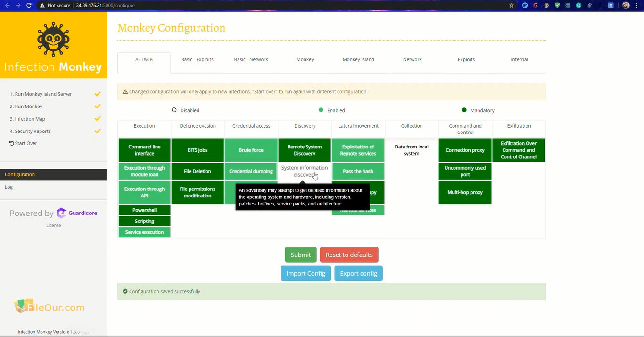Open the Internal tab
Viewport: 644px width, 337px height.
click(519, 60)
